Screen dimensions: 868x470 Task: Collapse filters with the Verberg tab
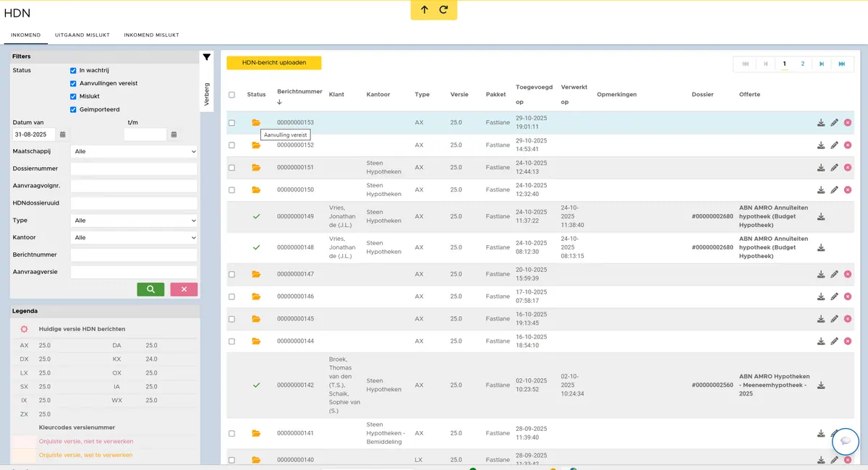pyautogui.click(x=206, y=95)
